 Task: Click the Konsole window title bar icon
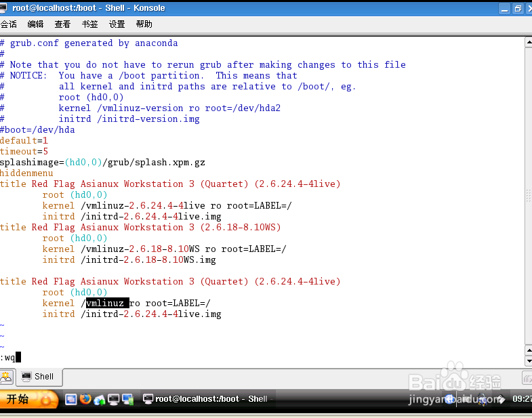[3, 8]
